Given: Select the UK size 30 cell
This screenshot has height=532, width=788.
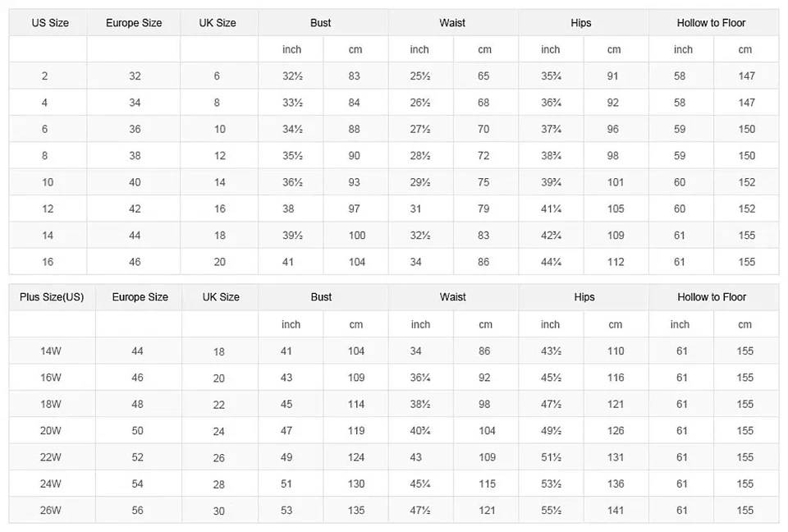Looking at the screenshot, I should click(219, 511).
